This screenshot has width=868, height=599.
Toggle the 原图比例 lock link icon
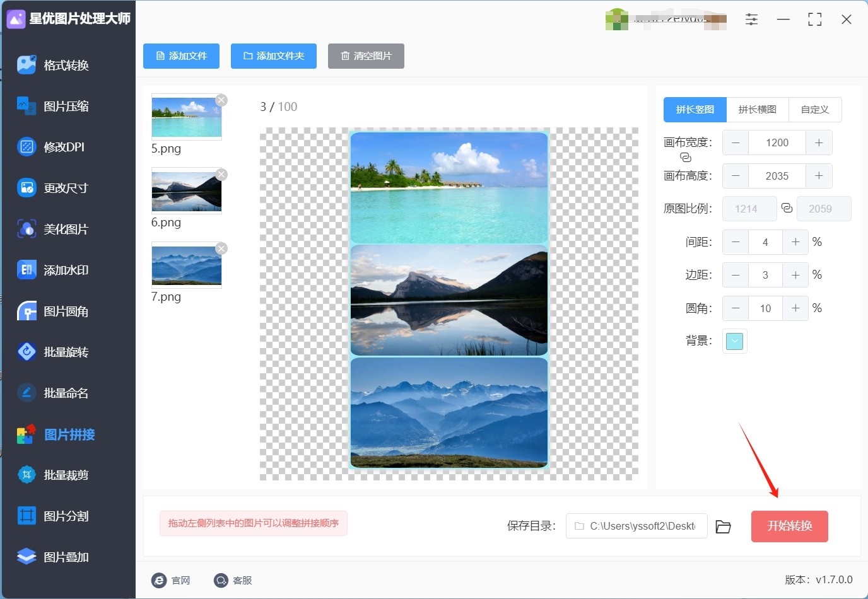787,208
